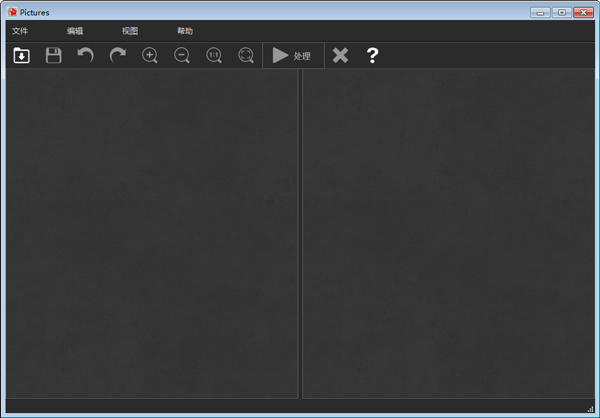Set zoom to 1:1 actual size

(214, 56)
